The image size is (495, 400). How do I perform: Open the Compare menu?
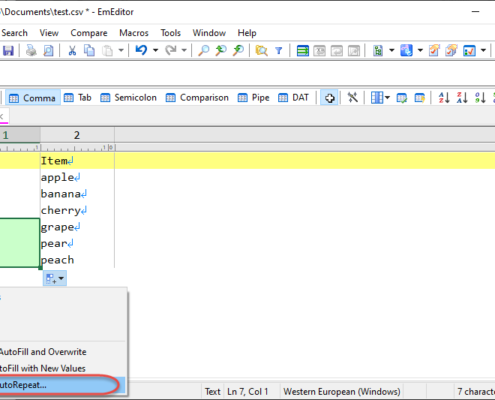click(x=89, y=33)
